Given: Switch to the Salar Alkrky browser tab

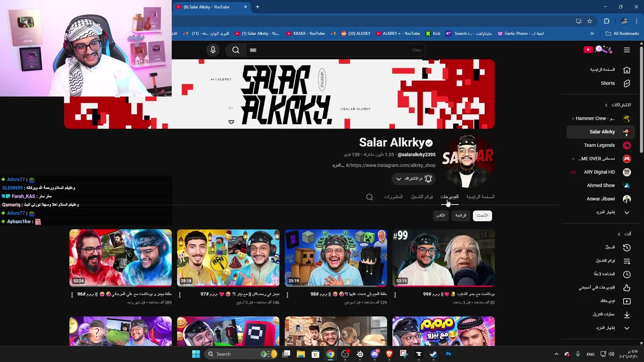Looking at the screenshot, I should [210, 7].
